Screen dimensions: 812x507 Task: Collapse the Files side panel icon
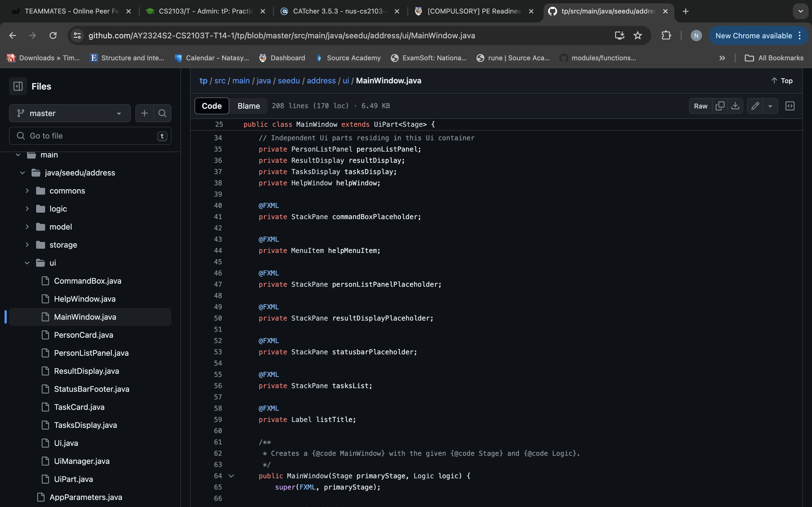(18, 86)
